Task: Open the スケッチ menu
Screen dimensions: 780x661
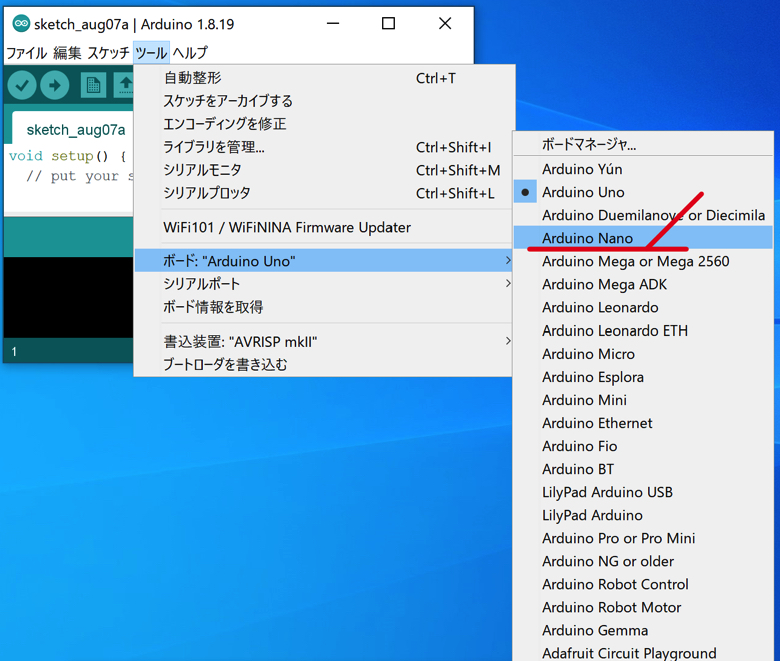Action: pos(108,52)
